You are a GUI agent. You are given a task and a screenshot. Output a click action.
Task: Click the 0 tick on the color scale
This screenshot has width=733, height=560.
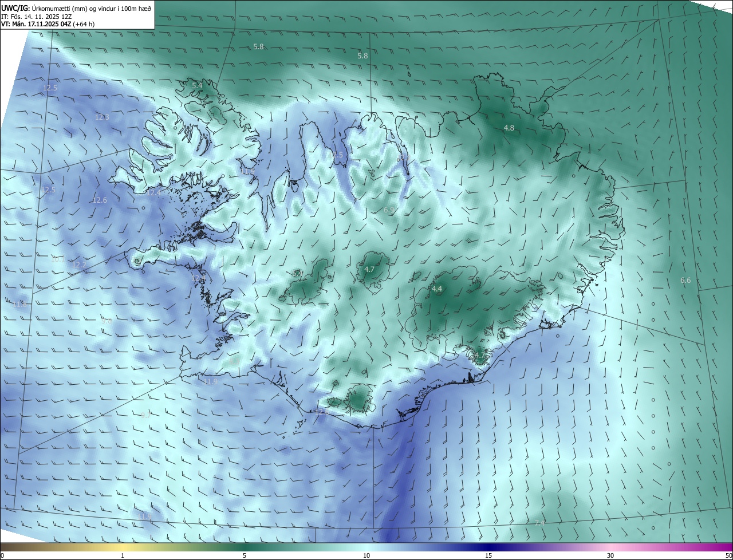[x=2, y=555]
